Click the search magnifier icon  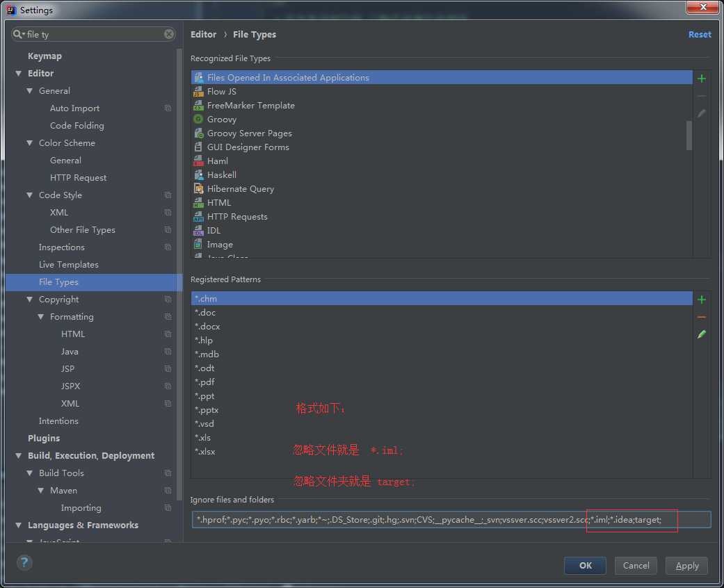(18, 34)
